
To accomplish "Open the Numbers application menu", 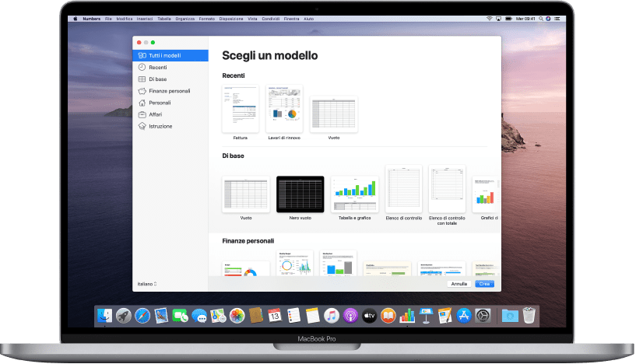I will [92, 19].
